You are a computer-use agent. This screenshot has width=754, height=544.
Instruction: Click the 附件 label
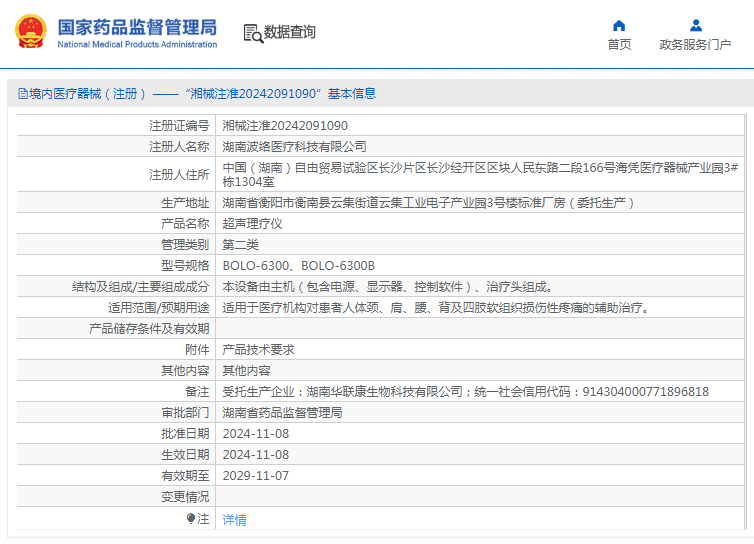point(197,350)
